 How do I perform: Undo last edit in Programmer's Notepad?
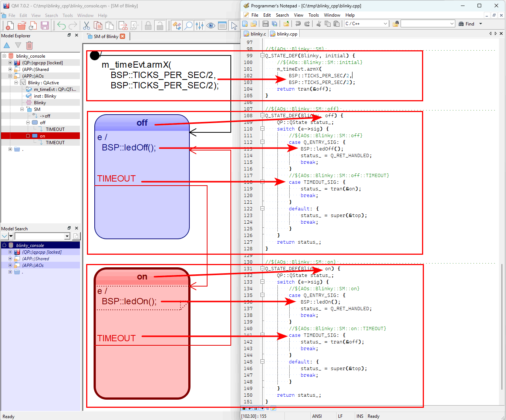pyautogui.click(x=298, y=23)
